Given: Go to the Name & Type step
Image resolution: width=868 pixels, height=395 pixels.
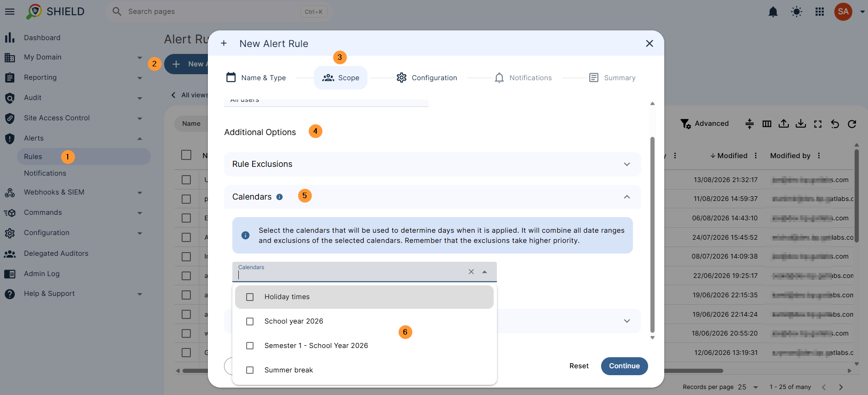Looking at the screenshot, I should coord(256,77).
